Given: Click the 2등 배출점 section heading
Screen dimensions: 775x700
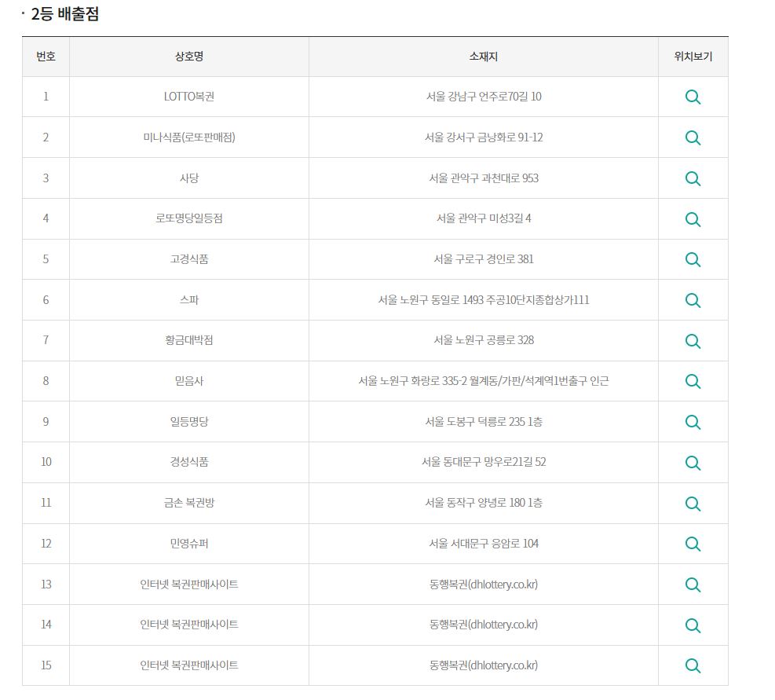Looking at the screenshot, I should [x=64, y=13].
